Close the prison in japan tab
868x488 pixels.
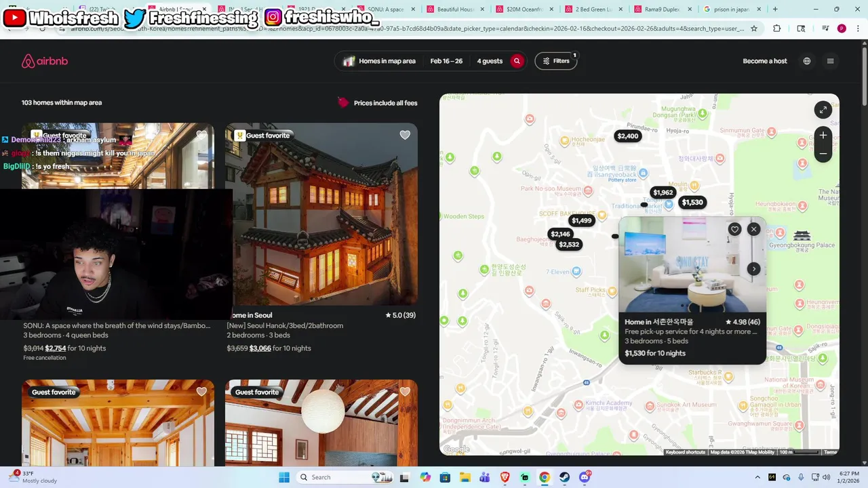[x=758, y=9]
